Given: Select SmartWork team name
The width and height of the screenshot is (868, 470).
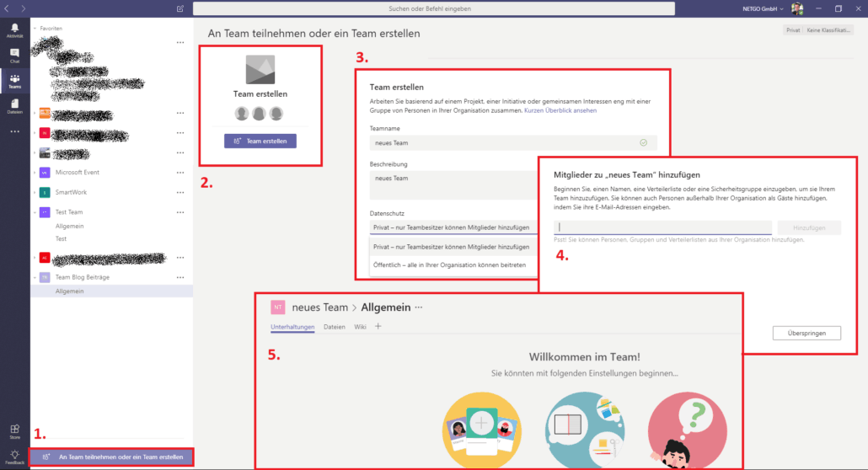Looking at the screenshot, I should [71, 192].
